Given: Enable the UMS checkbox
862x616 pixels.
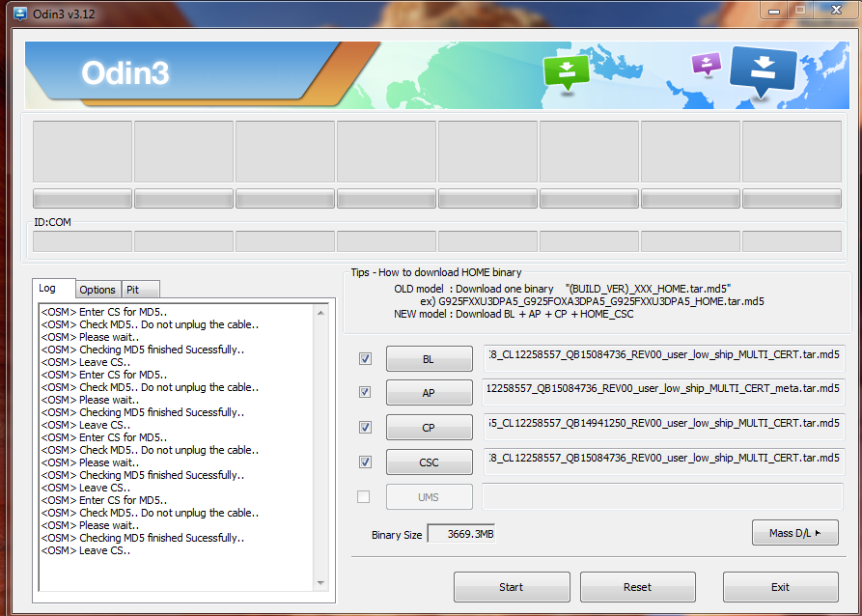Looking at the screenshot, I should [363, 496].
